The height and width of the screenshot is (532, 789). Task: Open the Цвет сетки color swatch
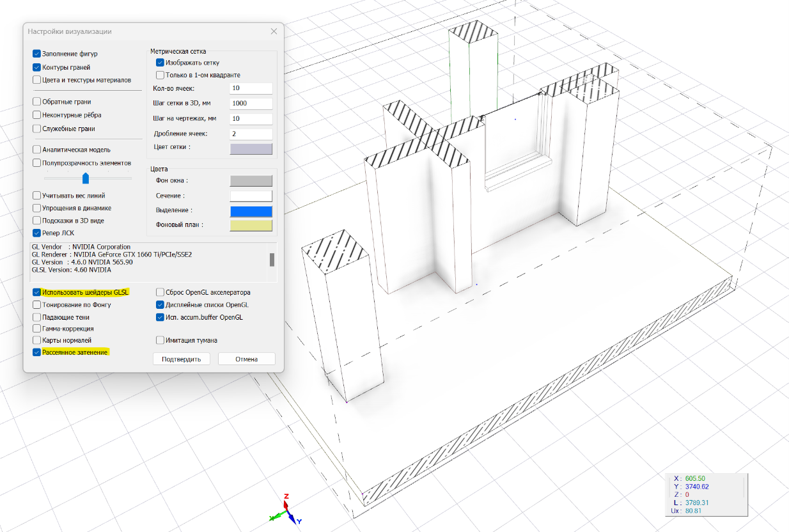tap(251, 149)
